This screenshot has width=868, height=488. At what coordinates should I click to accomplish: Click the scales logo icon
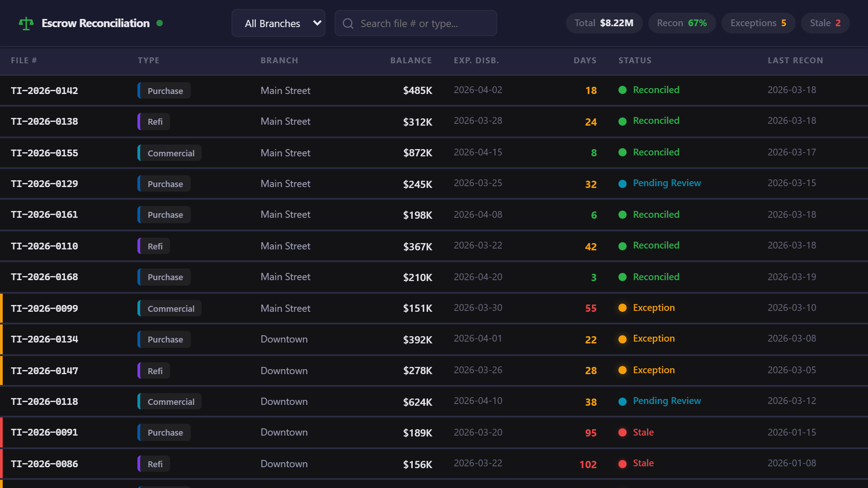(x=26, y=23)
